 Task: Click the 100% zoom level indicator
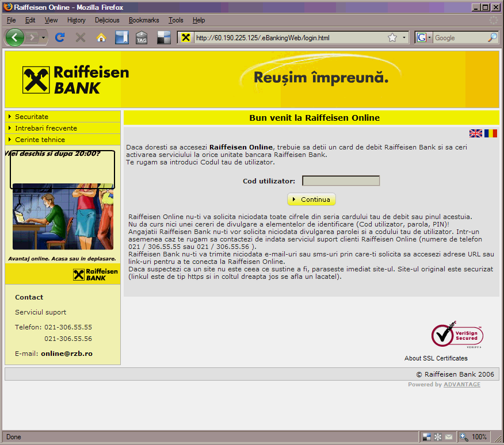coord(479,437)
